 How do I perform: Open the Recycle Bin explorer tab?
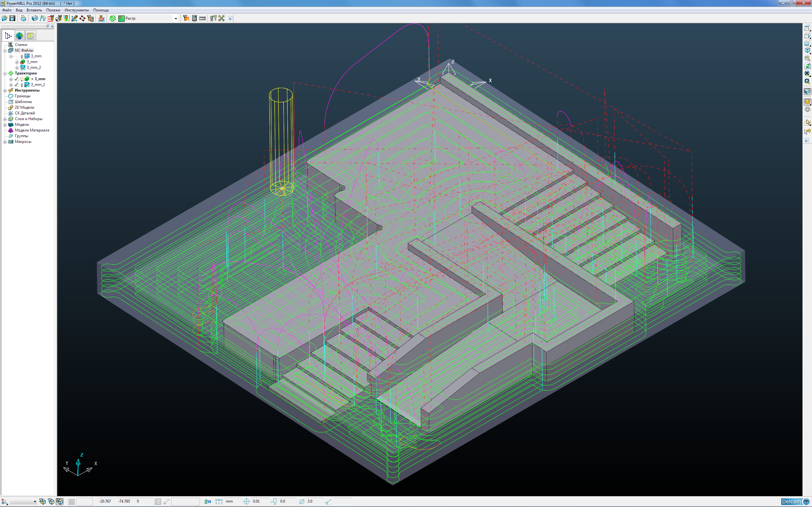click(30, 35)
